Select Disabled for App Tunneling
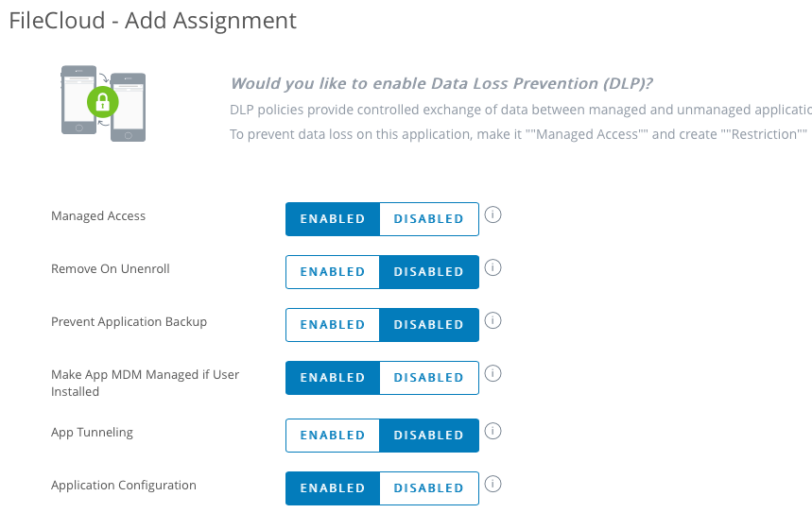 coord(428,436)
